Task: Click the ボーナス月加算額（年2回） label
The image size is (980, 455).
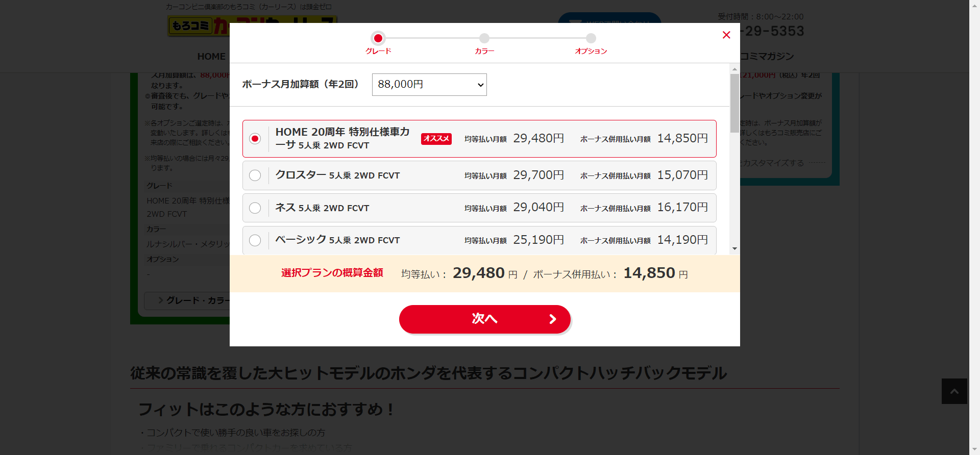Action: click(x=300, y=85)
